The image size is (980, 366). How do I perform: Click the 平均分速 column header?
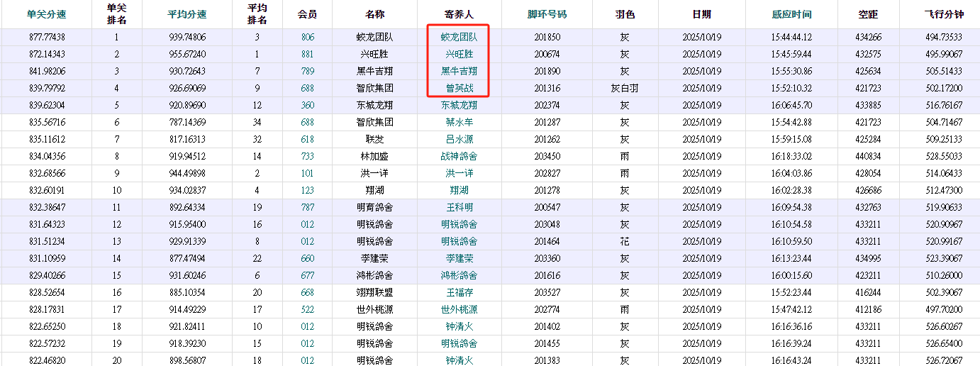187,14
